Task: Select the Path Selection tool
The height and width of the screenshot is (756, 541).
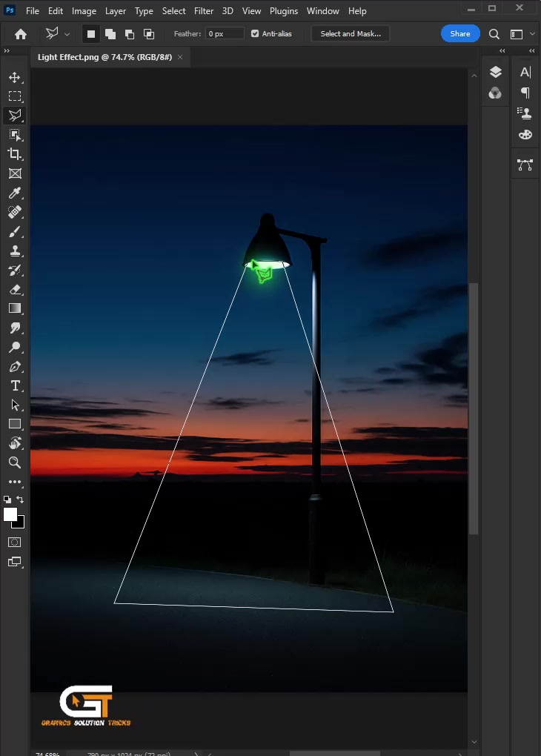Action: coord(15,405)
